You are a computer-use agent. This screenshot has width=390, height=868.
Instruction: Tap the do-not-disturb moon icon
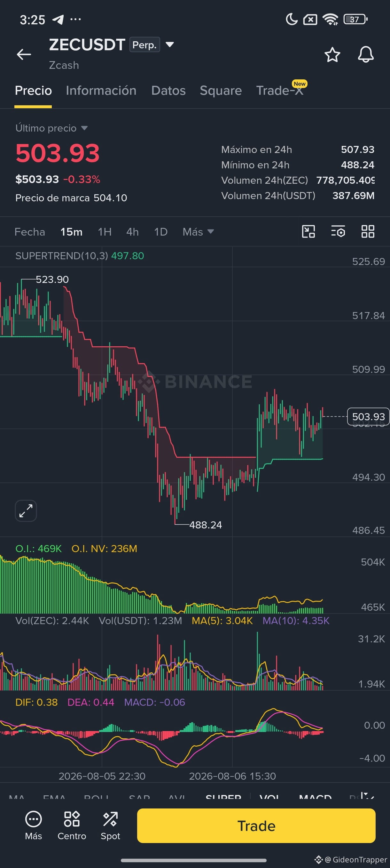pos(292,19)
